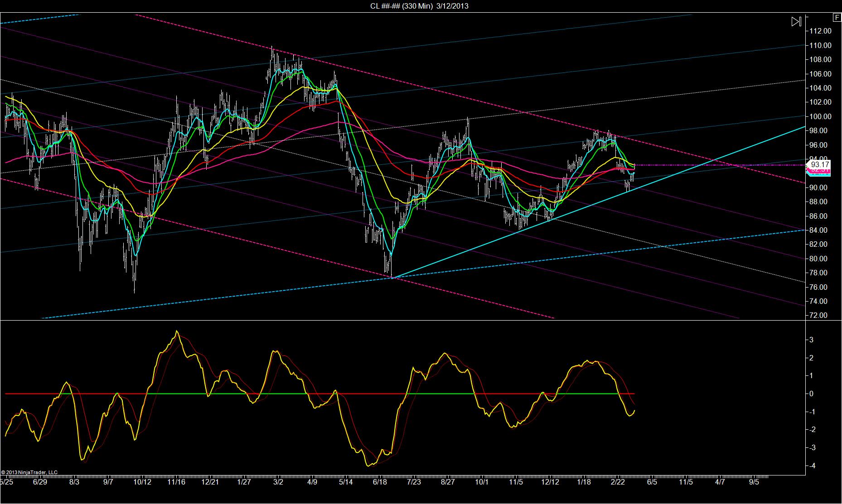Screen dimensions: 842x504
Task: Click the 4/9 date on time axis
Action: 312,482
